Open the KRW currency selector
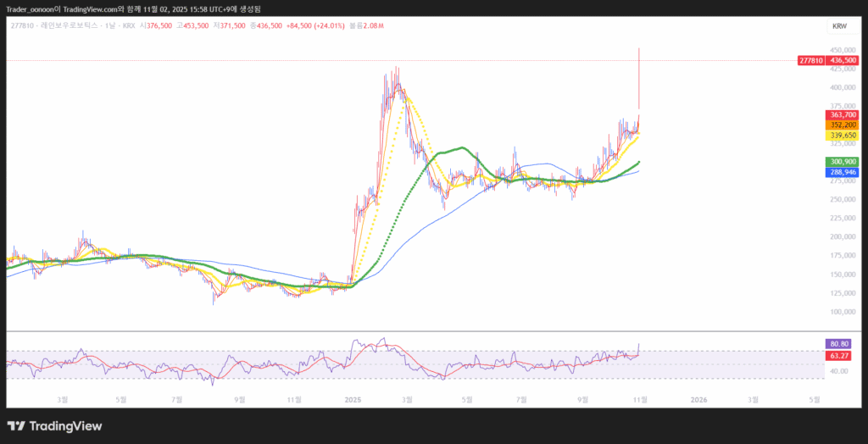The height and width of the screenshot is (444, 868). coord(839,26)
